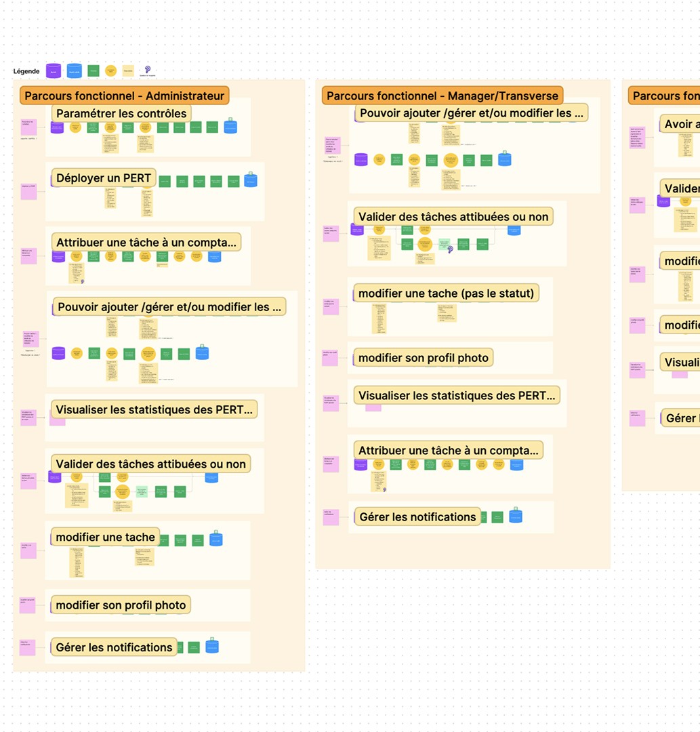
Task: Select 'Attribuer une tâche à un compta...' in Administrateur
Action: (x=146, y=242)
